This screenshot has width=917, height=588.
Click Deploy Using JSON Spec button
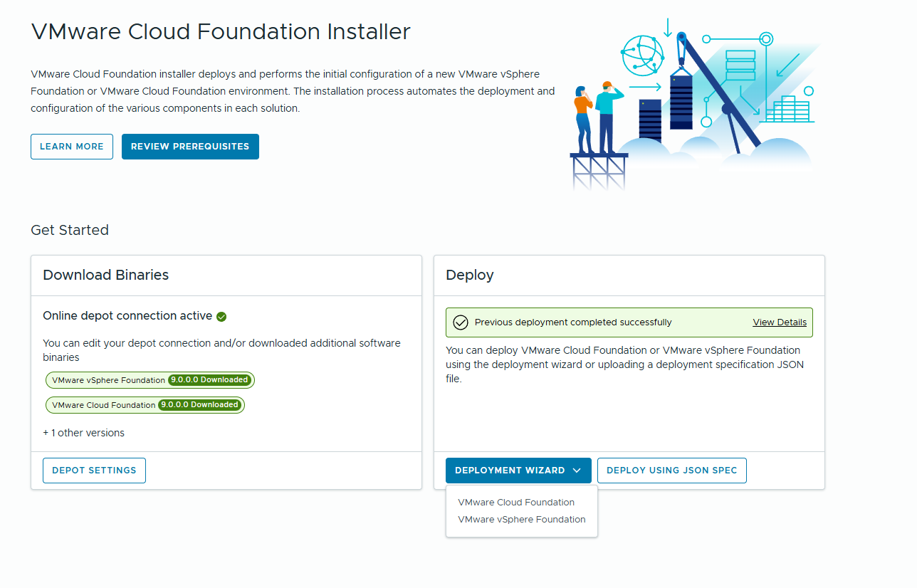[x=671, y=471]
